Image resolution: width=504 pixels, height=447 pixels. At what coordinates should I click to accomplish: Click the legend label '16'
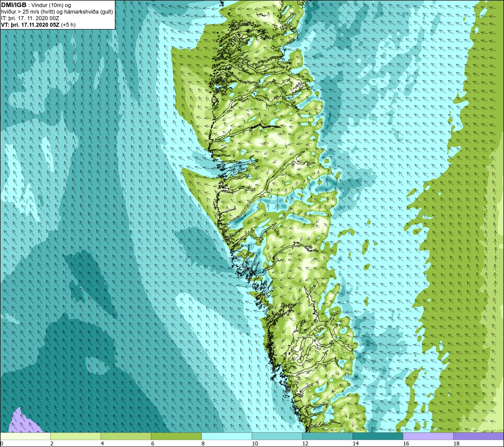pos(406,443)
